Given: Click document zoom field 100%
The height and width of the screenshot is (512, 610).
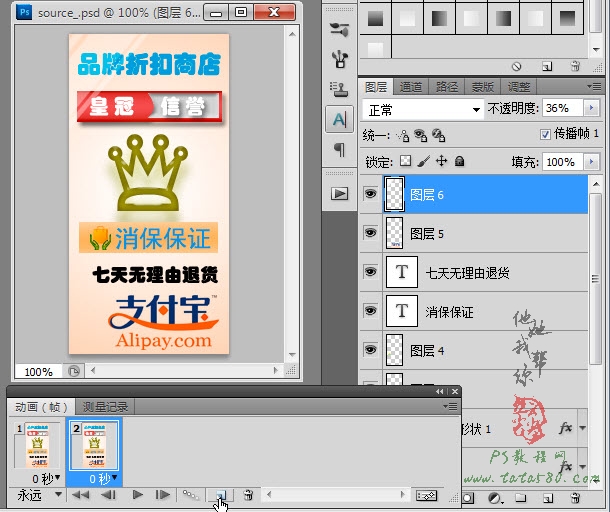Looking at the screenshot, I should click(38, 372).
